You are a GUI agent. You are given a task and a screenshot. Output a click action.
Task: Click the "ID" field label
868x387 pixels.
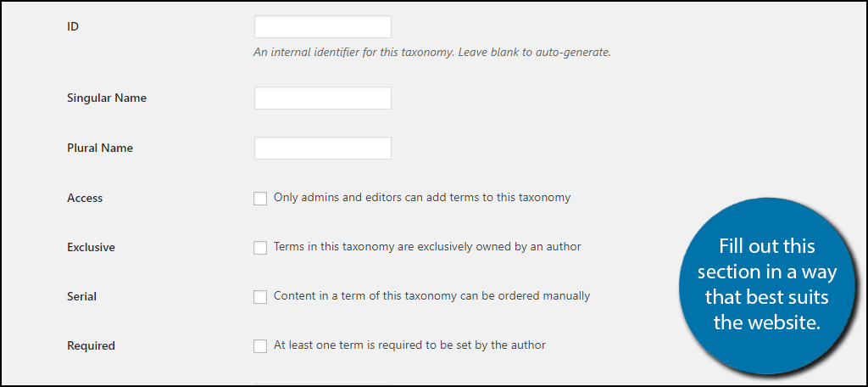pyautogui.click(x=73, y=26)
